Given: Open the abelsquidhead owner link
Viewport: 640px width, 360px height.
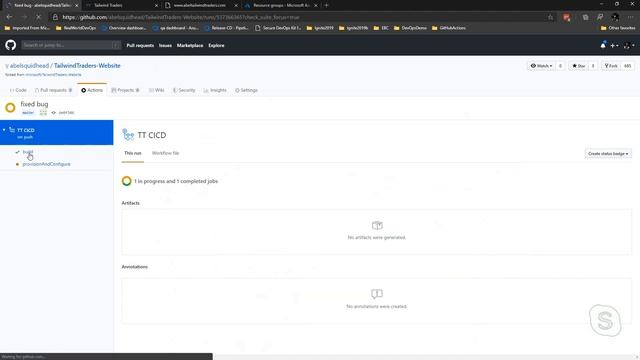Looking at the screenshot, I should click(29, 65).
